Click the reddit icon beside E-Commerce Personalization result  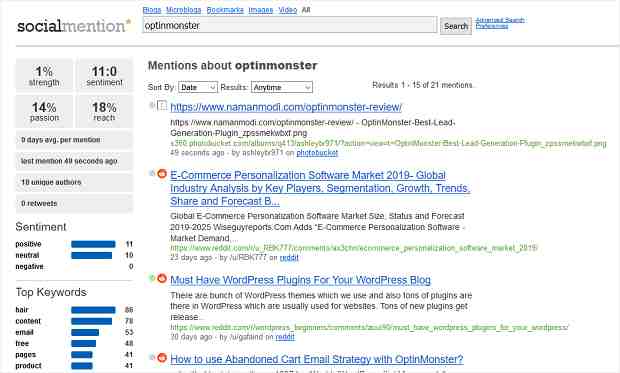pos(162,174)
